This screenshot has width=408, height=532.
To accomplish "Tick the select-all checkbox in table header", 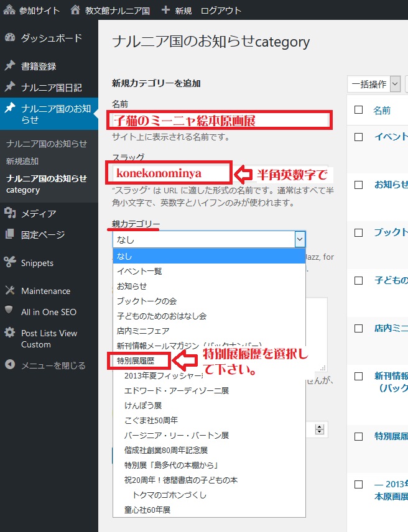I will (358, 110).
